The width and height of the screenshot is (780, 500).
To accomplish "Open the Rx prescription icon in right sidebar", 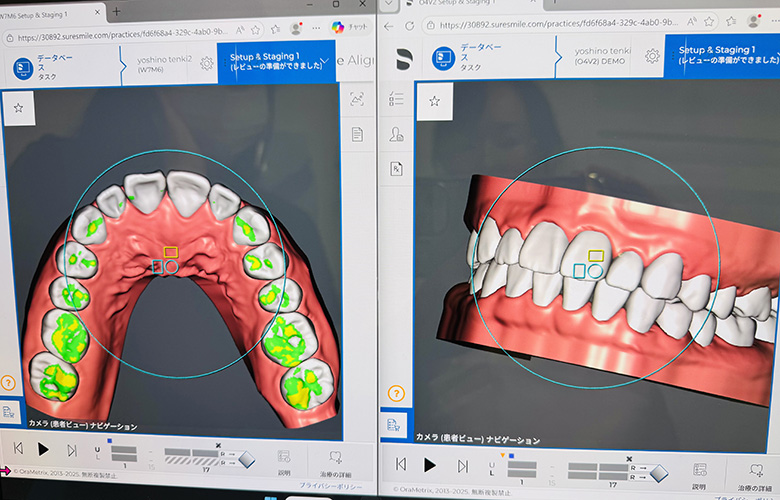I will coord(396,168).
